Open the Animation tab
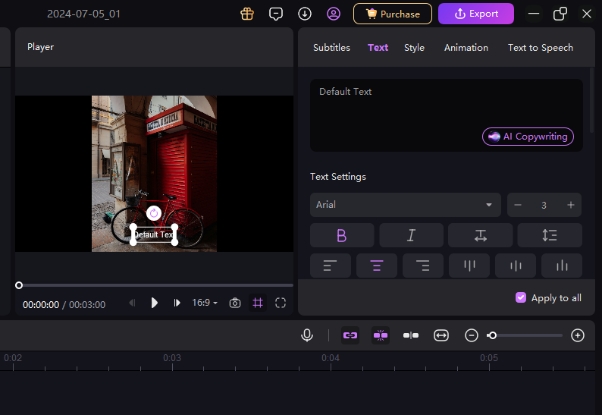This screenshot has width=602, height=415. click(x=466, y=48)
